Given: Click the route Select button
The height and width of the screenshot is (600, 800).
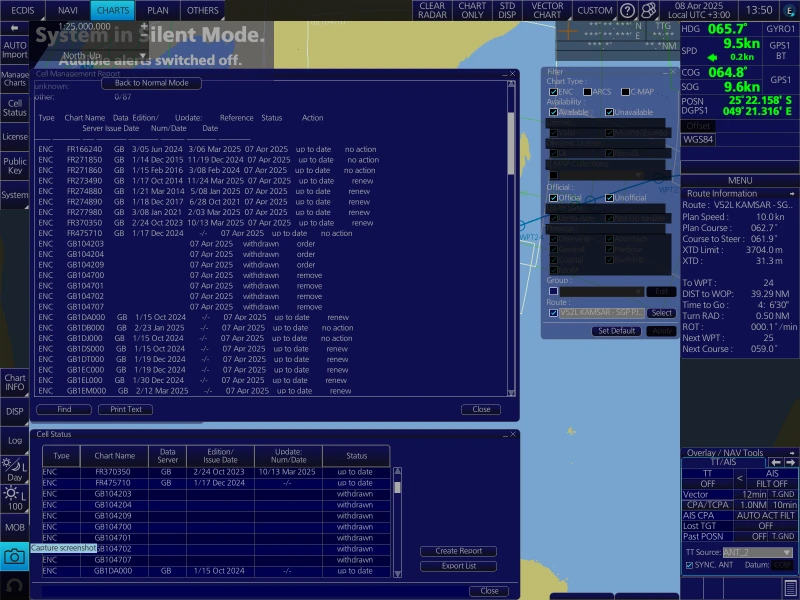Looking at the screenshot, I should (661, 313).
